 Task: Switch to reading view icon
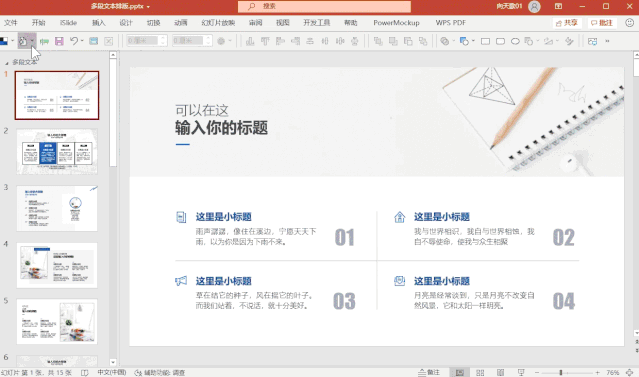tap(500, 373)
